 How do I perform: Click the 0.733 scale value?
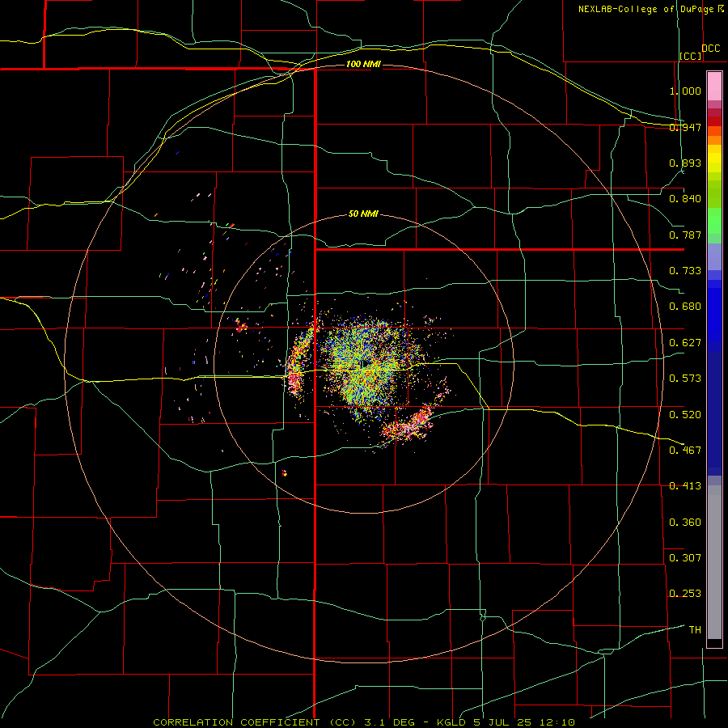click(x=685, y=271)
